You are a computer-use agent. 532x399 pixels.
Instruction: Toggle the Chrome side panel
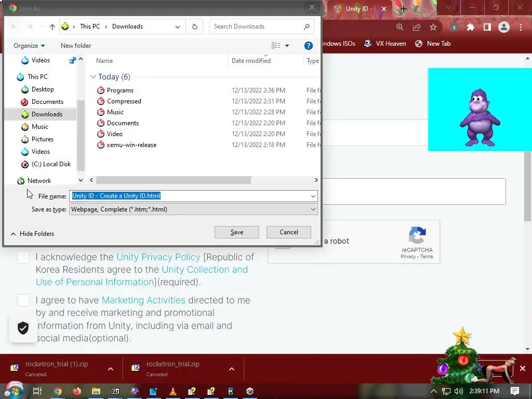487,27
